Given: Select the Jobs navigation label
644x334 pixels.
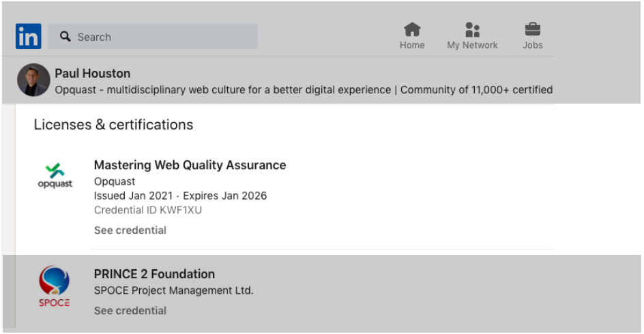Looking at the screenshot, I should tap(532, 45).
